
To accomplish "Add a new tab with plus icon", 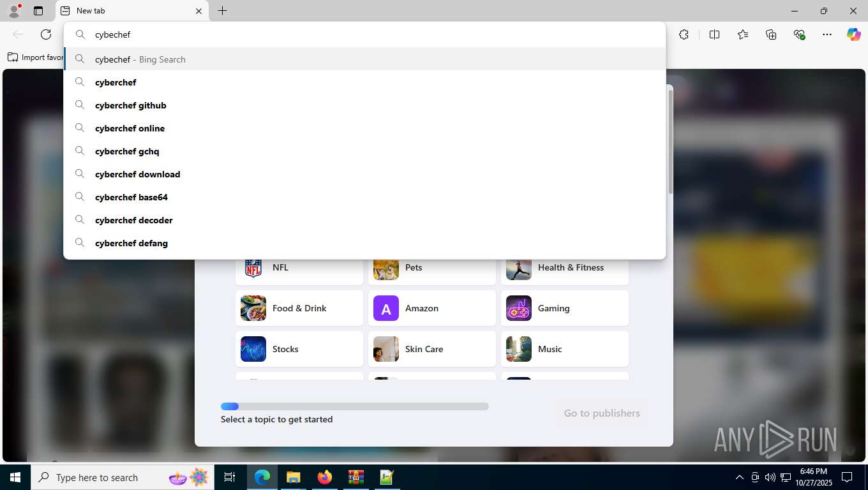I will 222,11.
